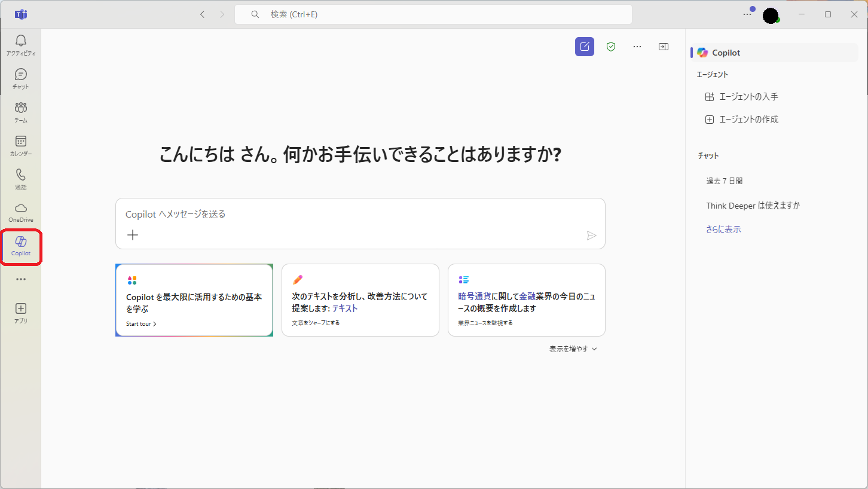
Task: Open the 業界ニュースを監視する prompt card
Action: click(x=527, y=300)
